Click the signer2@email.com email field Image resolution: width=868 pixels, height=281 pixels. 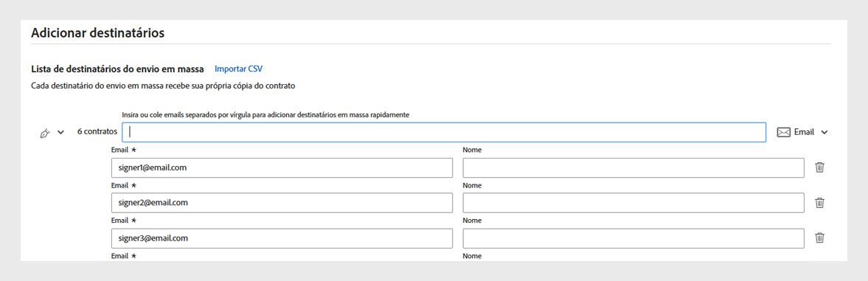(282, 202)
